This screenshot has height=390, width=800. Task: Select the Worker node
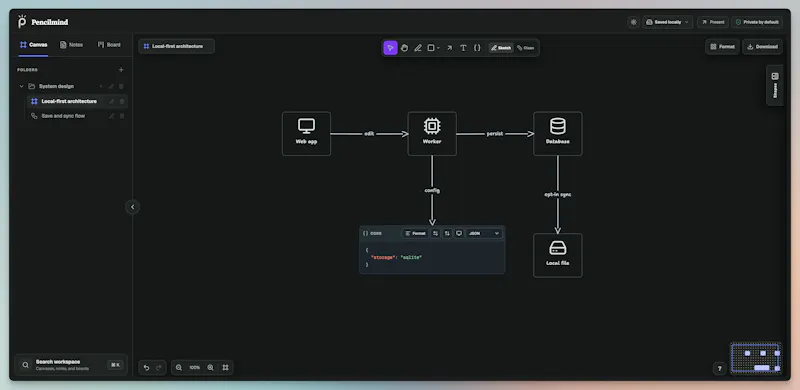432,134
